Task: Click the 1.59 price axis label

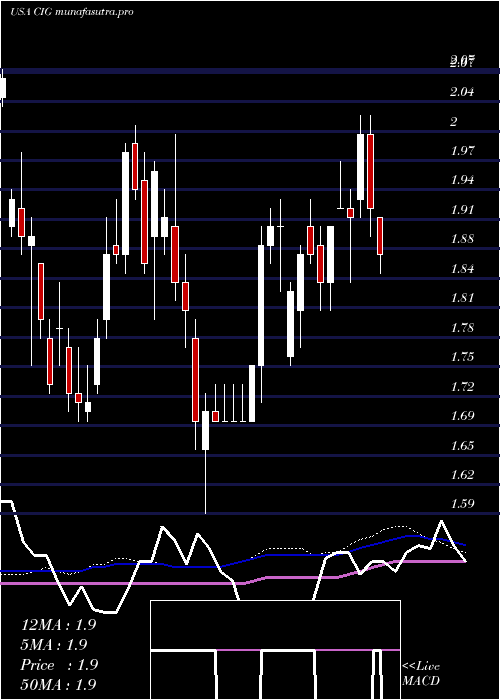Action: pyautogui.click(x=462, y=504)
